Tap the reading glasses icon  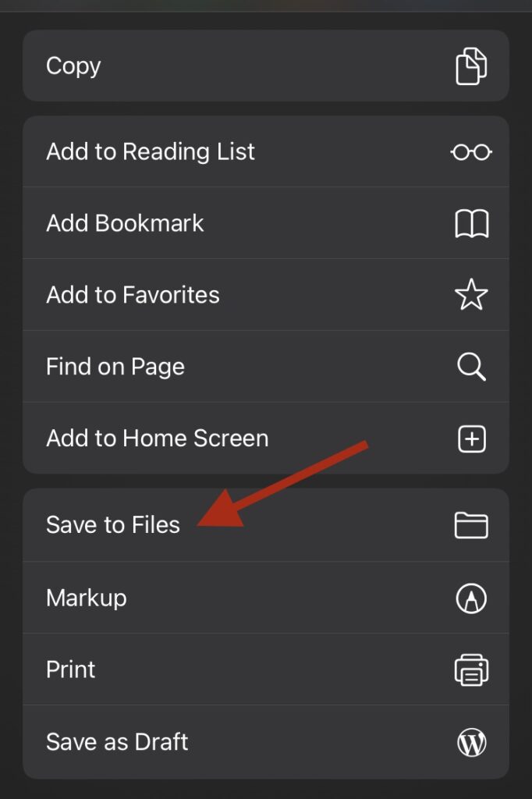(471, 152)
